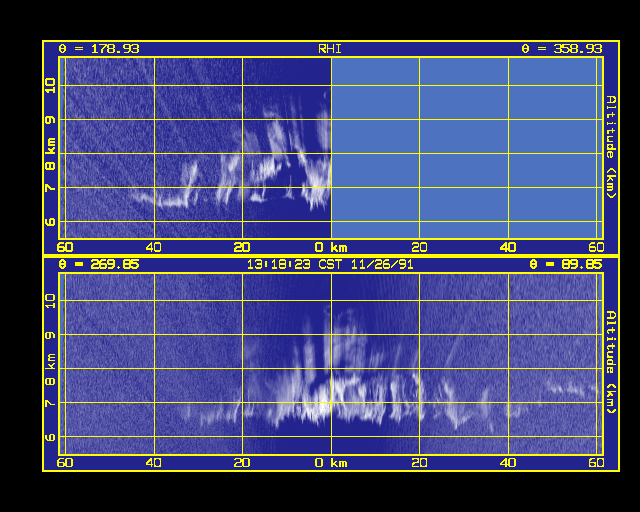Click the blank light-blue area in upper panel
The image size is (640, 512).
click(x=467, y=148)
